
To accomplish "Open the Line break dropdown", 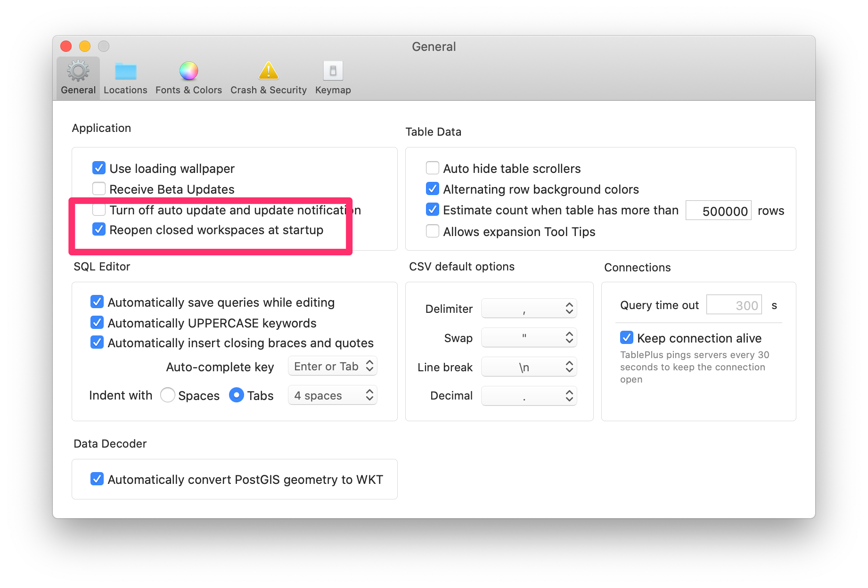I will [529, 367].
